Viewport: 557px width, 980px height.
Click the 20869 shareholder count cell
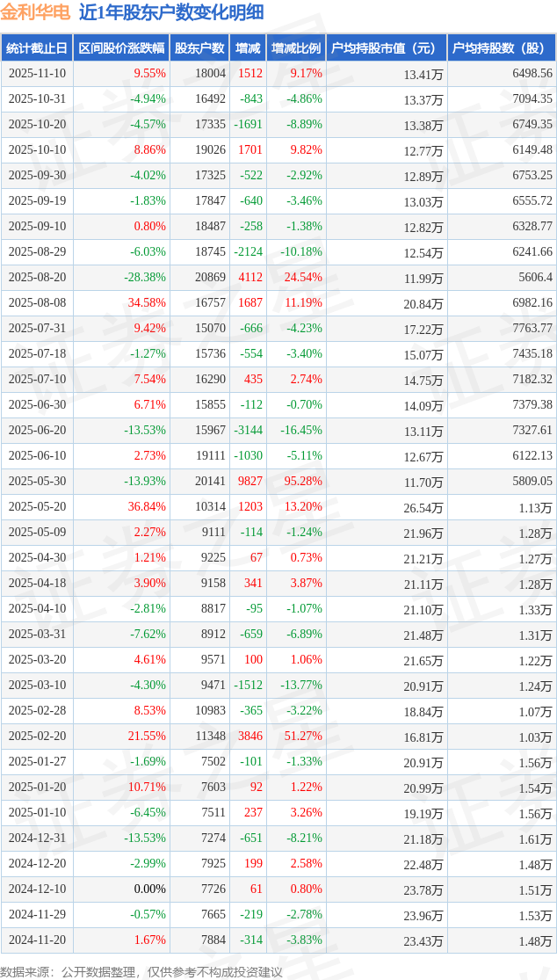pos(210,278)
